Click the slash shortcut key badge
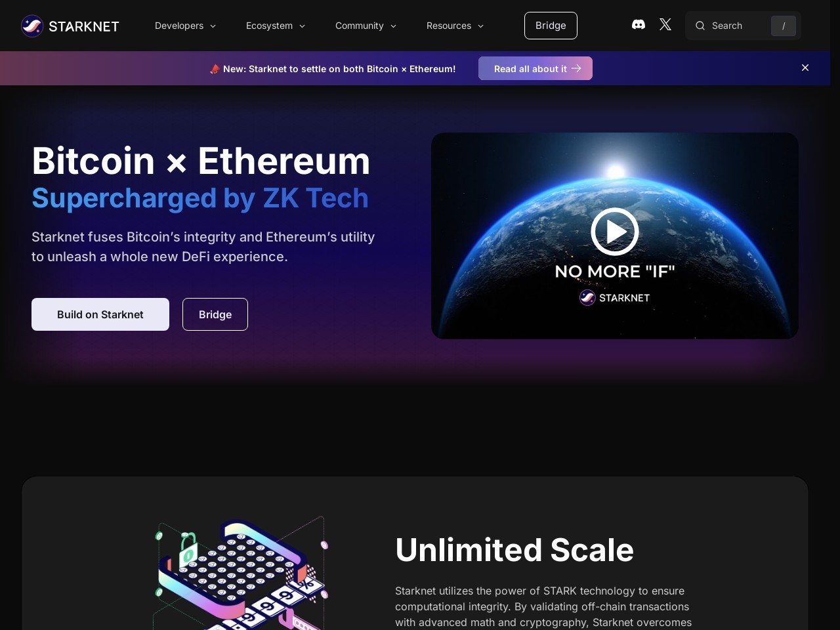The height and width of the screenshot is (630, 840). coord(784,26)
